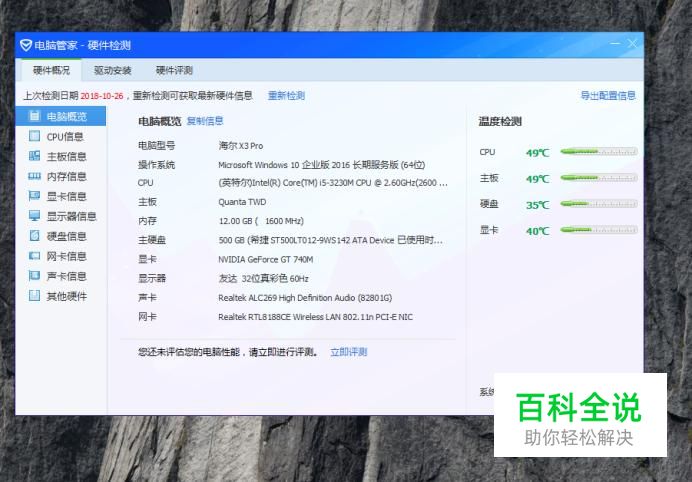Click the 操作系统 field label

(x=157, y=165)
